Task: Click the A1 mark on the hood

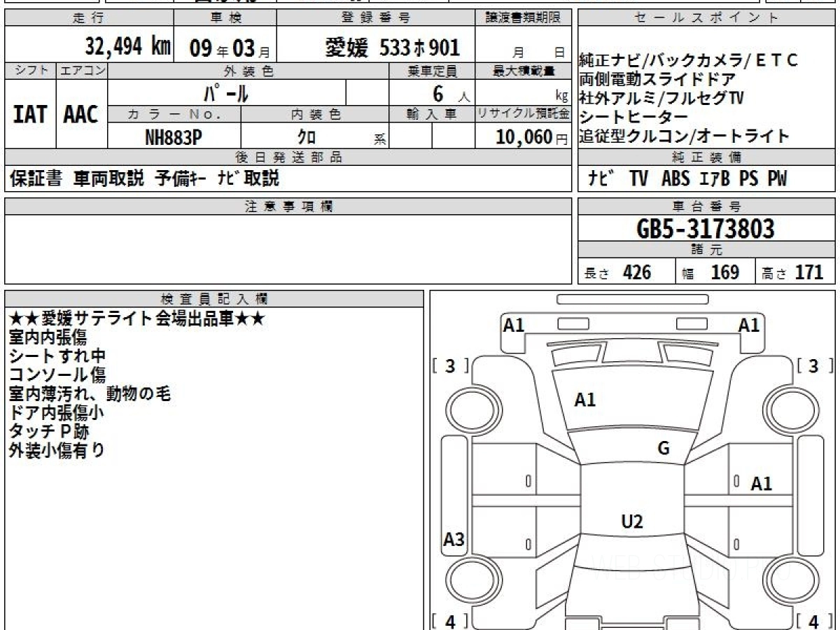Action: 585,400
